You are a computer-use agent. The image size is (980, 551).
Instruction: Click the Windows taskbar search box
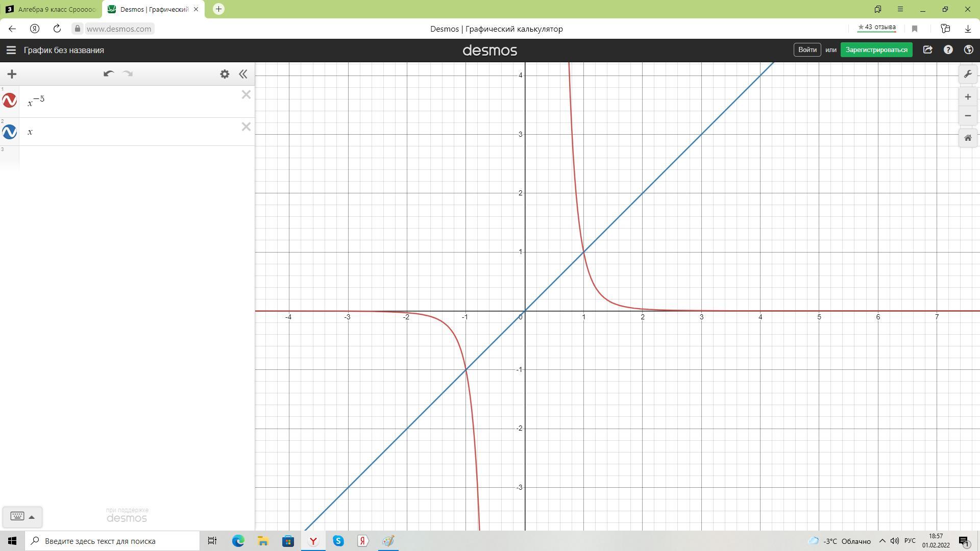tap(112, 541)
